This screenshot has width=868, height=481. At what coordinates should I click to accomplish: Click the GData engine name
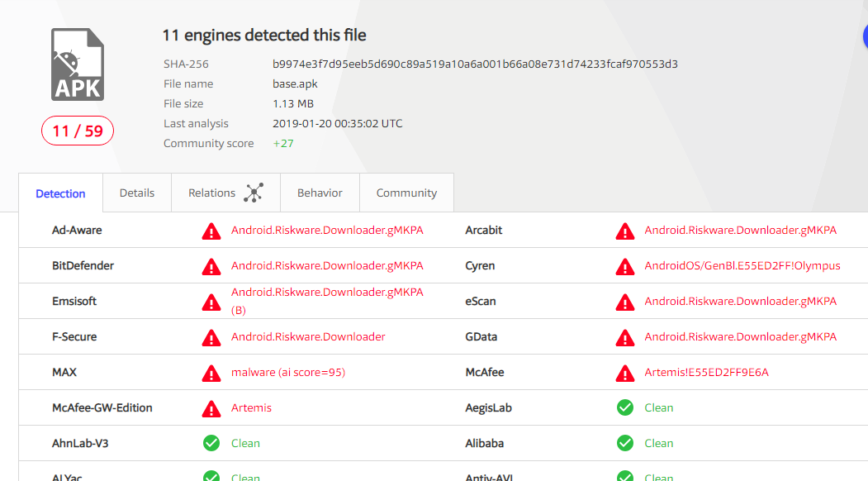tap(481, 336)
